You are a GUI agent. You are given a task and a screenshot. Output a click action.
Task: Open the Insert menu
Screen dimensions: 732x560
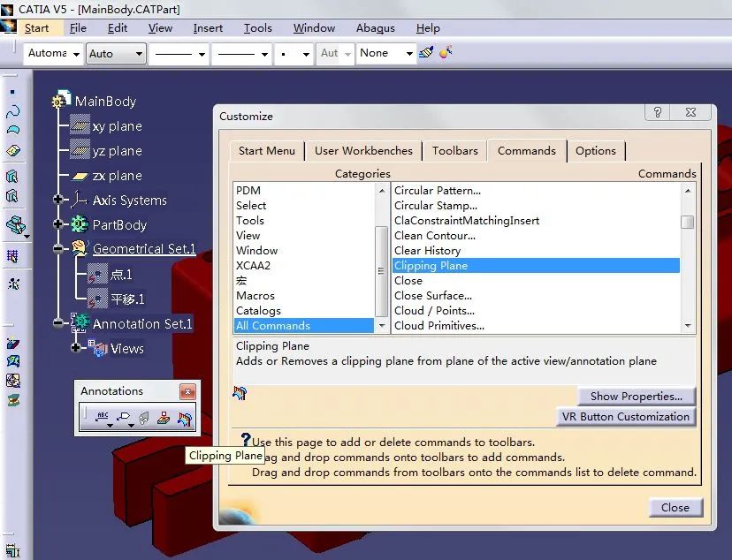tap(208, 28)
